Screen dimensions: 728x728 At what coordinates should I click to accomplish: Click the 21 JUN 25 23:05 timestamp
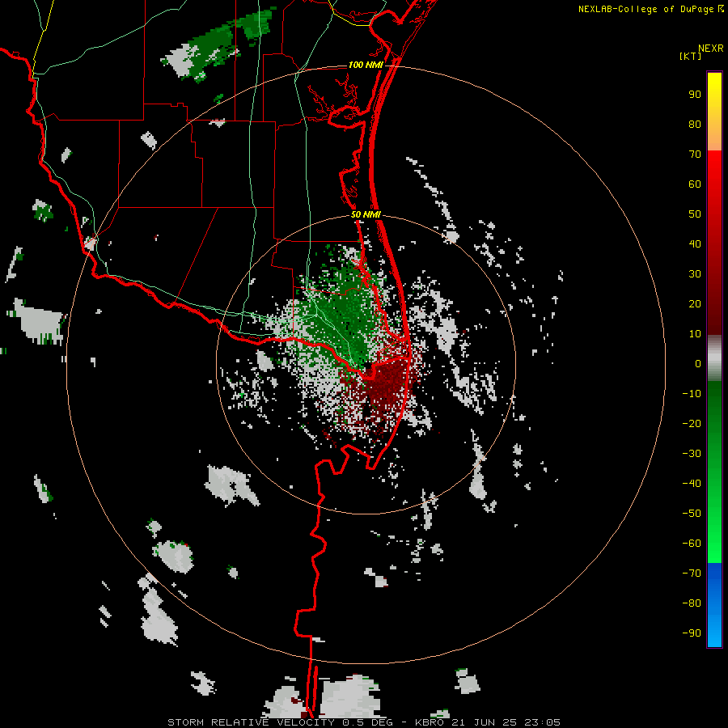tap(506, 722)
